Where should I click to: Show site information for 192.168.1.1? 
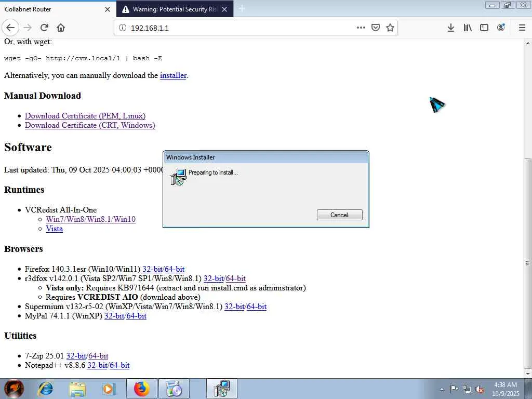[123, 28]
